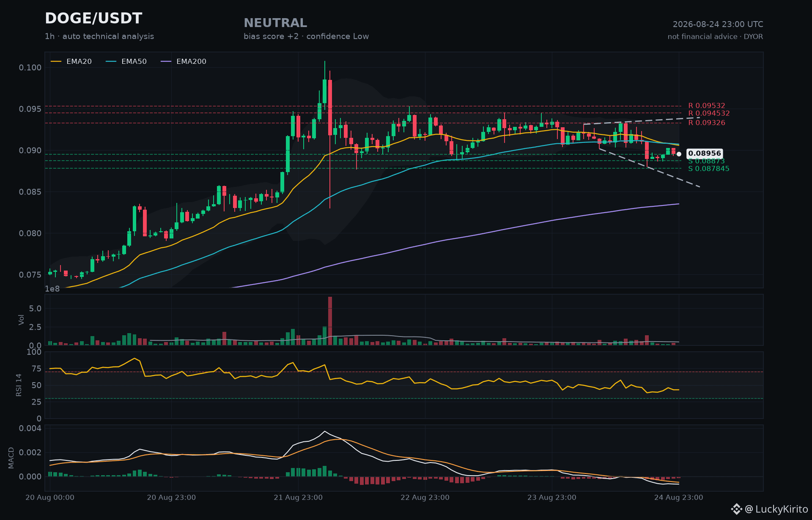Select the "not financial advice · DYOR" disclaimer

pos(716,37)
